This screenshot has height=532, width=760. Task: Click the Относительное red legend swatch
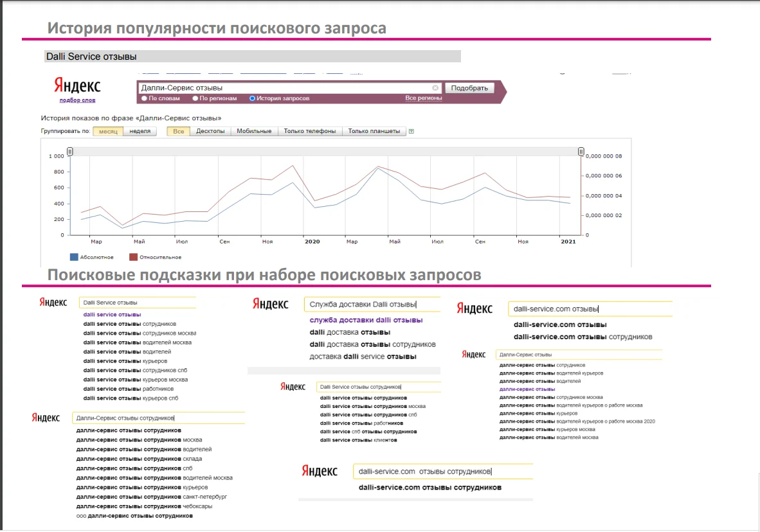pos(133,257)
